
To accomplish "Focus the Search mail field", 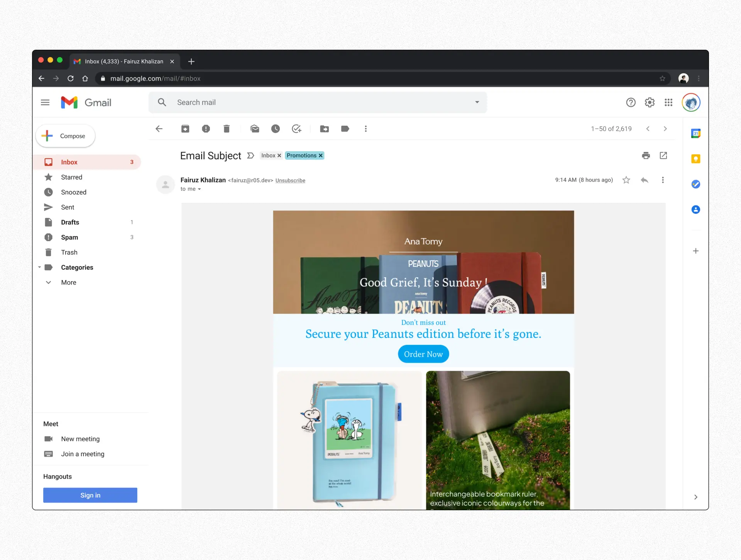I will click(318, 102).
